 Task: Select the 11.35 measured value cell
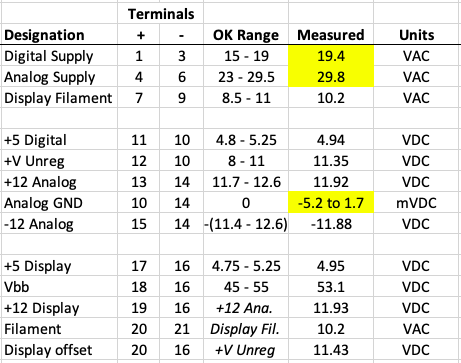click(x=331, y=161)
